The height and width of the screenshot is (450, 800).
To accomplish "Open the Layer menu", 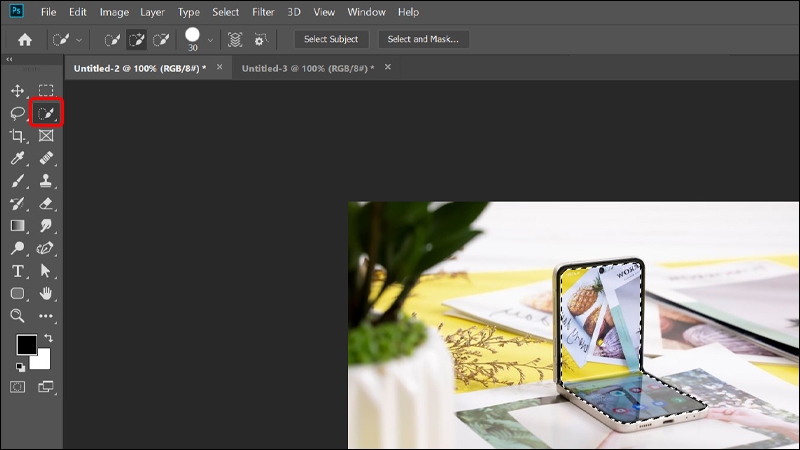I will tap(153, 12).
